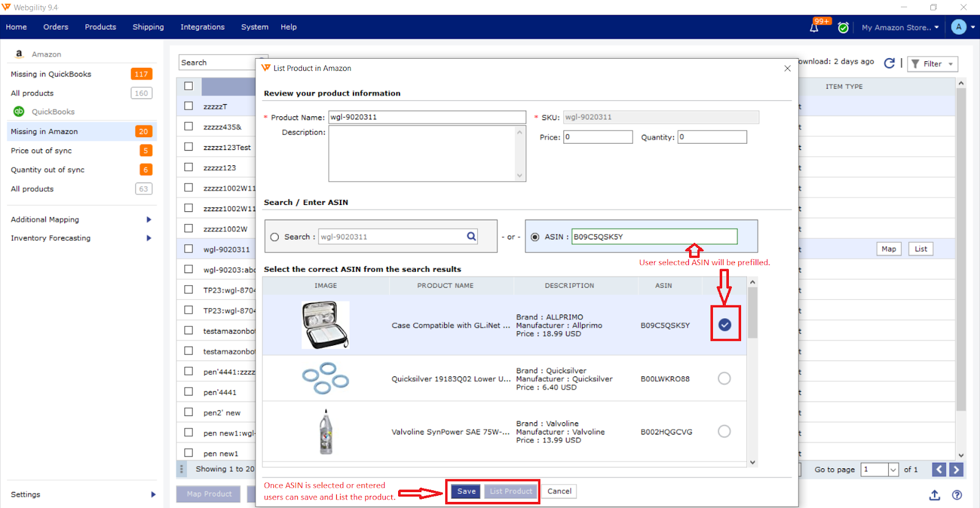Click the ASIN input field
This screenshot has width=980, height=508.
[x=654, y=237]
